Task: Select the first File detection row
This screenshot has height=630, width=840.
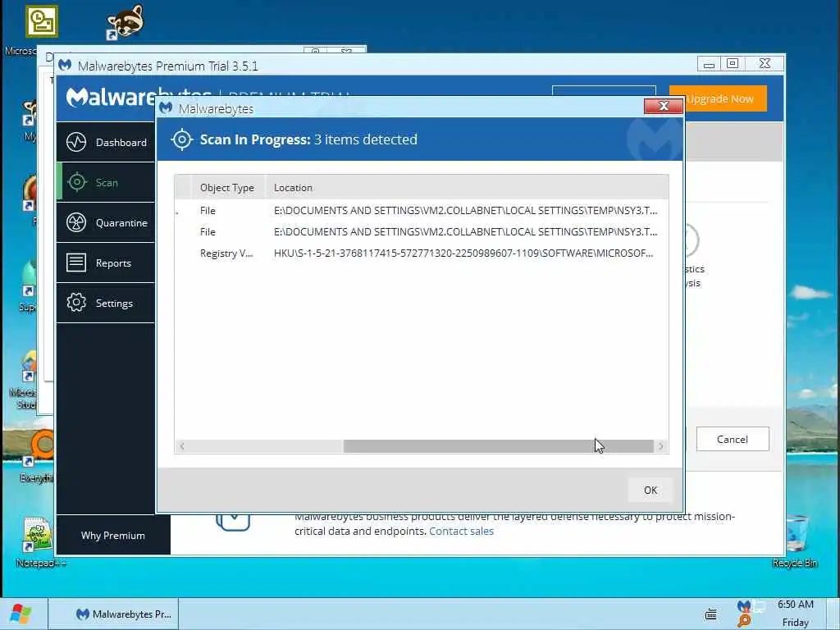Action: pyautogui.click(x=421, y=211)
